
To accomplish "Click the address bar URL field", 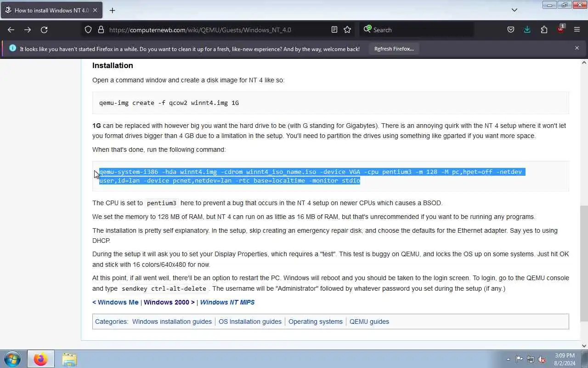I will [x=218, y=29].
